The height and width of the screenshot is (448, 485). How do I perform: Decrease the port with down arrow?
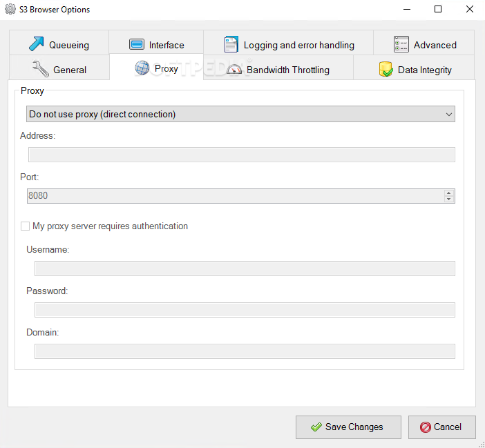pos(449,199)
